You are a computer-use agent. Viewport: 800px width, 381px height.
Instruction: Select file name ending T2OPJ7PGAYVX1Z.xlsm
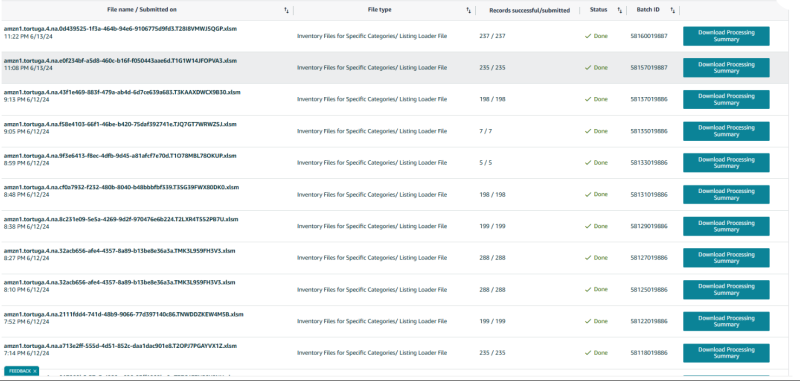pyautogui.click(x=120, y=346)
